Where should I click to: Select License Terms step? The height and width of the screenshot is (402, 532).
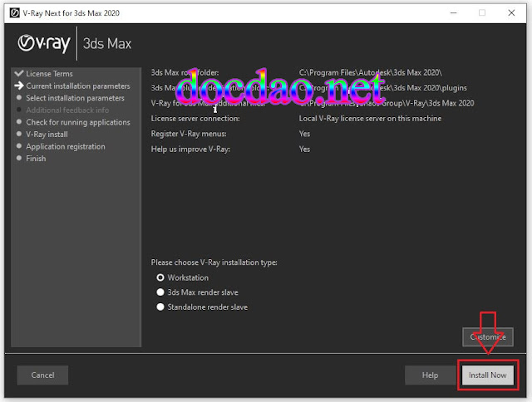coord(50,74)
